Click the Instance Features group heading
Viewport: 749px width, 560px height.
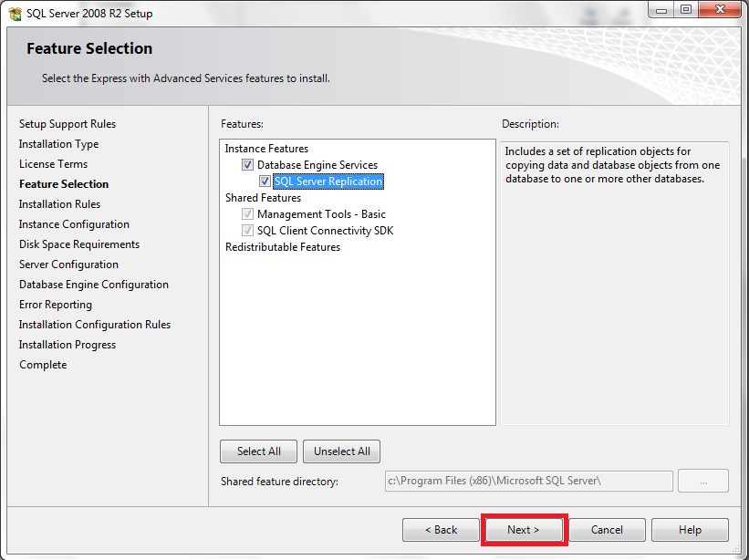click(x=266, y=149)
